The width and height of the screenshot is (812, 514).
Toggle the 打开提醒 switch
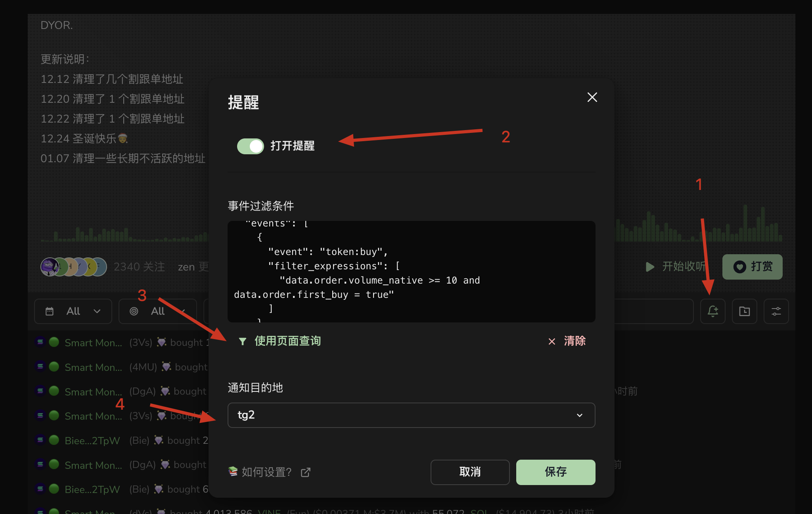tap(251, 146)
